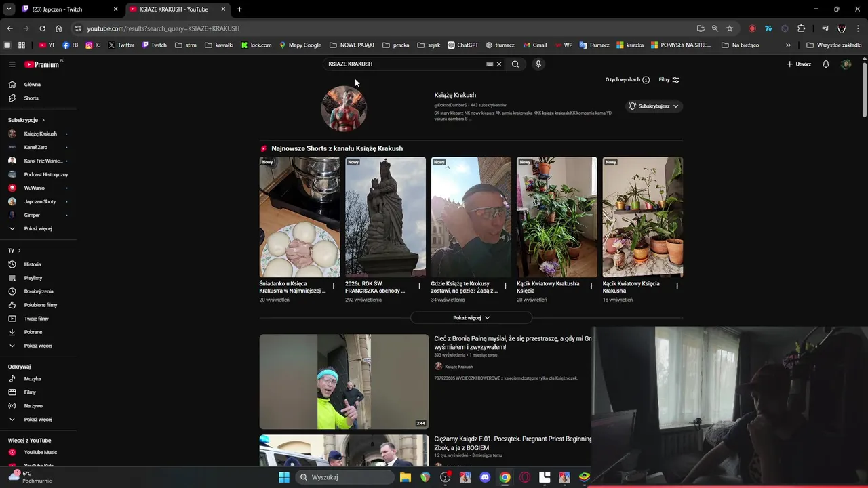Click the 'Ciężarny Ksiądz E.01' video title
The image size is (868, 488).
point(513,443)
